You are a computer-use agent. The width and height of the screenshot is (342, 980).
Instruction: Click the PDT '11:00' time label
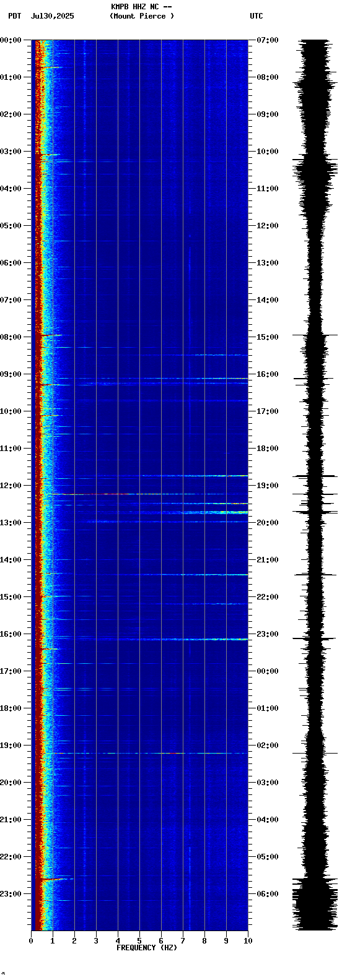coord(11,449)
